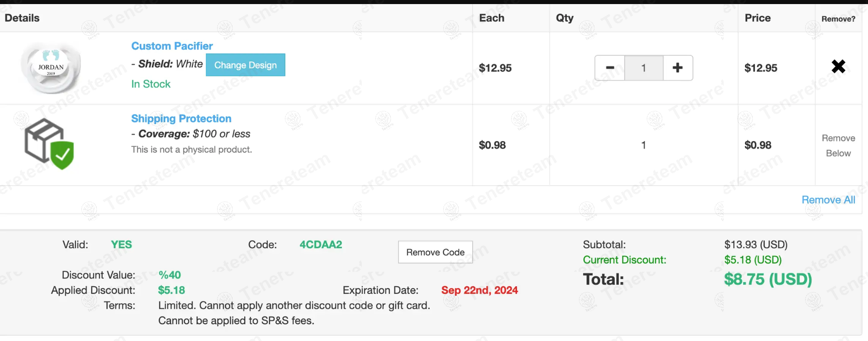868x341 pixels.
Task: Increase pacifier quantity with plus button
Action: (678, 68)
